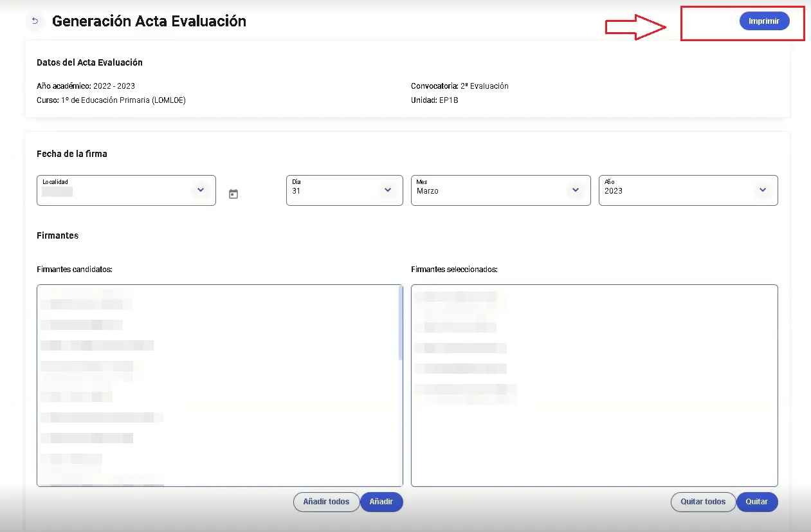Open the calendar date picker icon
The height and width of the screenshot is (532, 811).
(233, 194)
